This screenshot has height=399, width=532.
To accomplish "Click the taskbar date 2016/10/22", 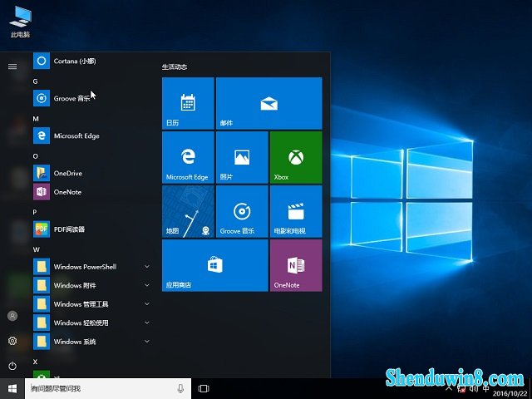I will pyautogui.click(x=510, y=394).
